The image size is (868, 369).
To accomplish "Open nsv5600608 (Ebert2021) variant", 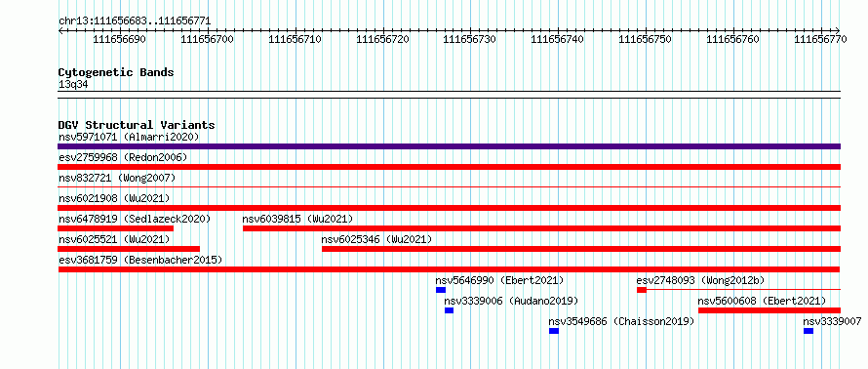I will [x=762, y=301].
